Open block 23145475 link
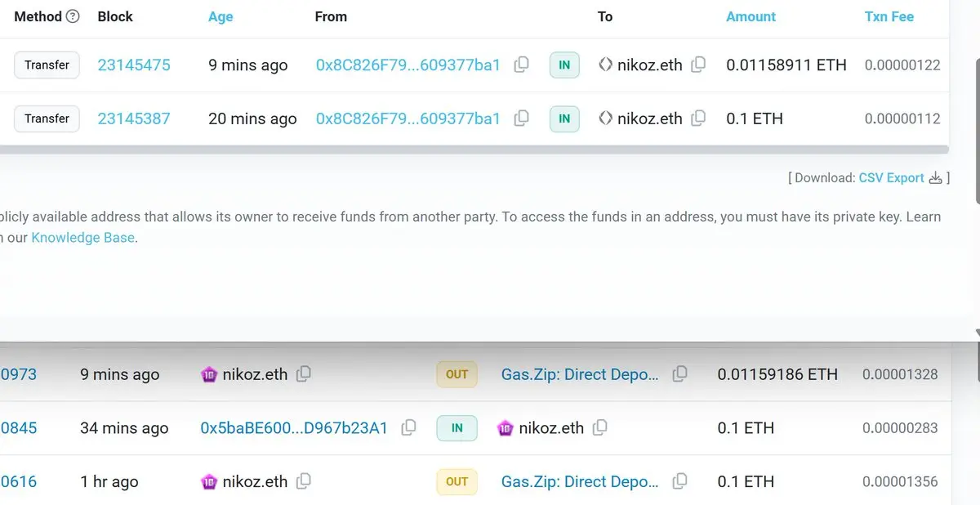980x505 pixels. 134,65
